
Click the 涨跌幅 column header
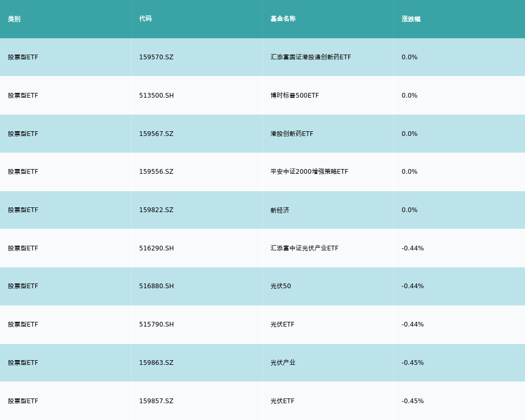(411, 19)
